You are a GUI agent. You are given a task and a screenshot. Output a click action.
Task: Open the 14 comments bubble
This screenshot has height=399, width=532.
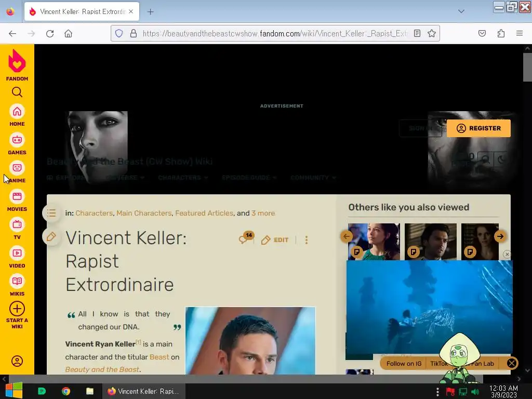coord(246,238)
